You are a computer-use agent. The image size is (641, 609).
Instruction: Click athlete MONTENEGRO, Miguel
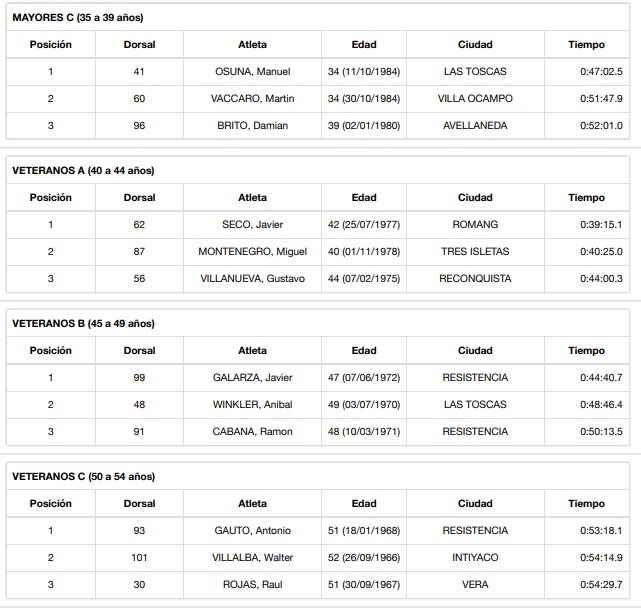[252, 252]
